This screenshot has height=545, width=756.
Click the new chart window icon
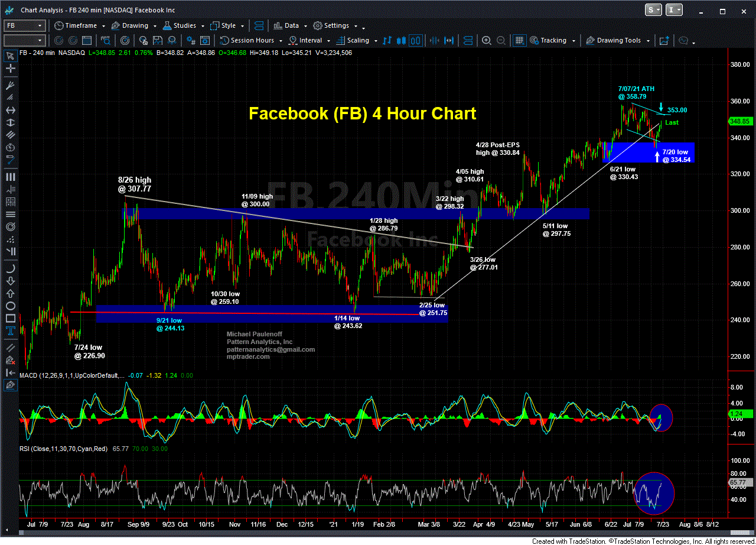(664, 41)
